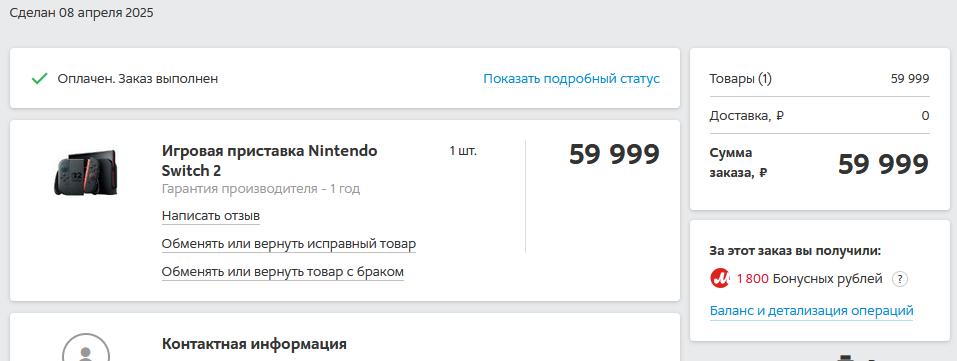Click the Доставка, ₽ row label

tap(746, 115)
